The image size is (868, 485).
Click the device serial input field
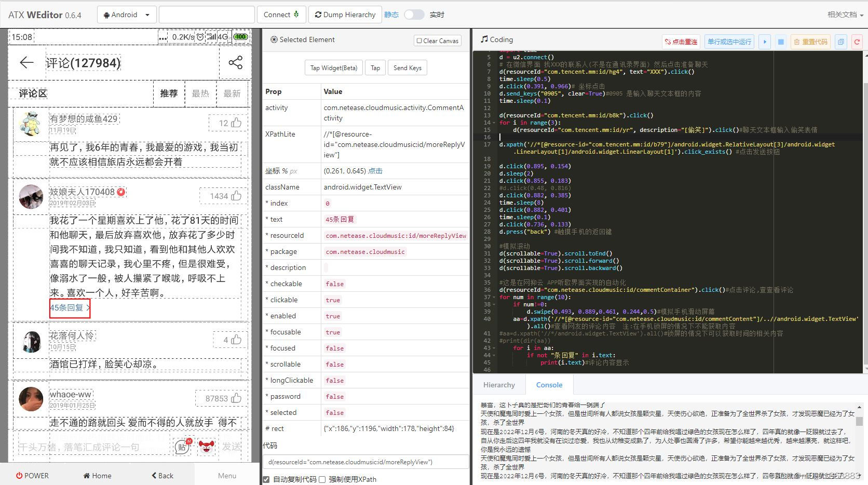tap(206, 15)
